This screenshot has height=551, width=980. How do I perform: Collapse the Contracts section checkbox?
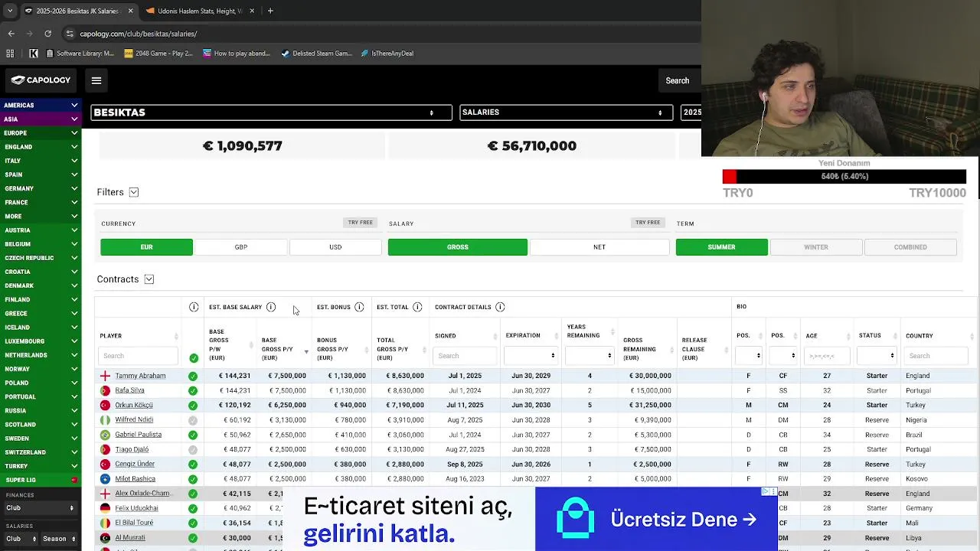pyautogui.click(x=149, y=279)
